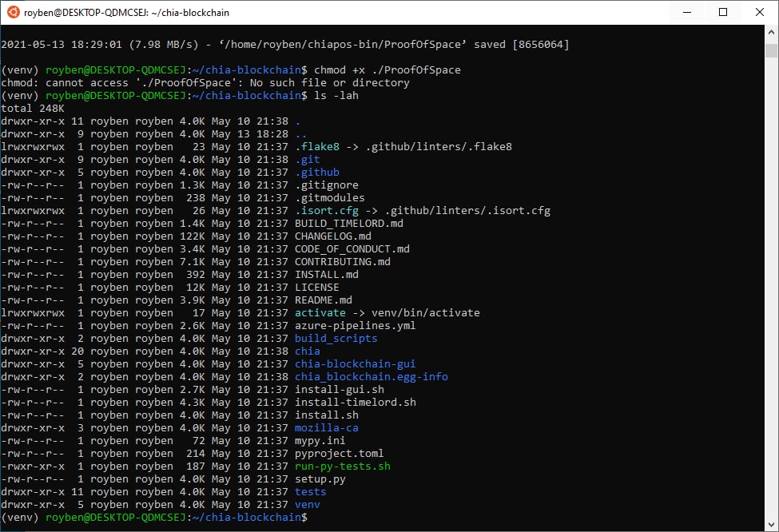The height and width of the screenshot is (532, 779).
Task: Click the 'chia-blockchain-gui' directory name
Action: [x=356, y=364]
